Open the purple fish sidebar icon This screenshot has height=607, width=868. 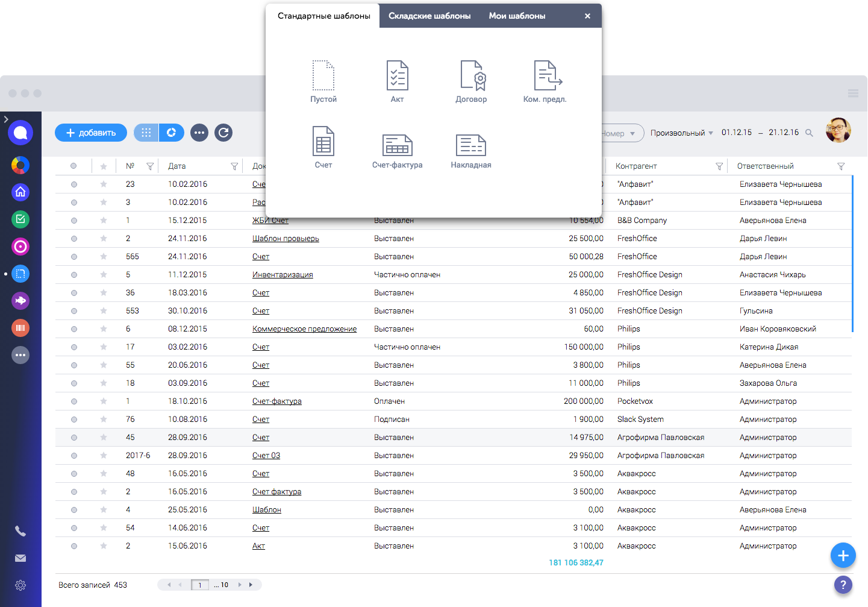coord(20,301)
